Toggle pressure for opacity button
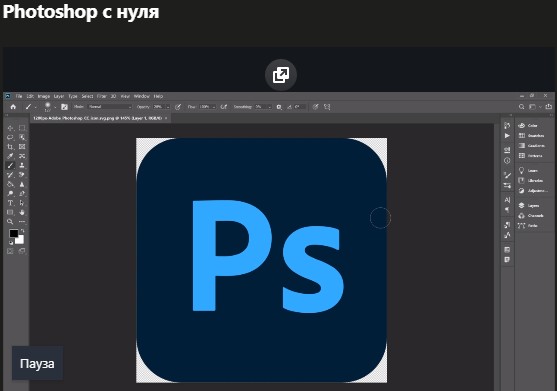 click(178, 107)
